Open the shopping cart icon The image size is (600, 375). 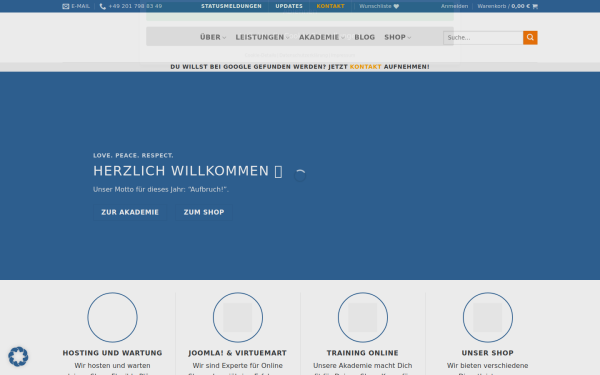tap(535, 6)
